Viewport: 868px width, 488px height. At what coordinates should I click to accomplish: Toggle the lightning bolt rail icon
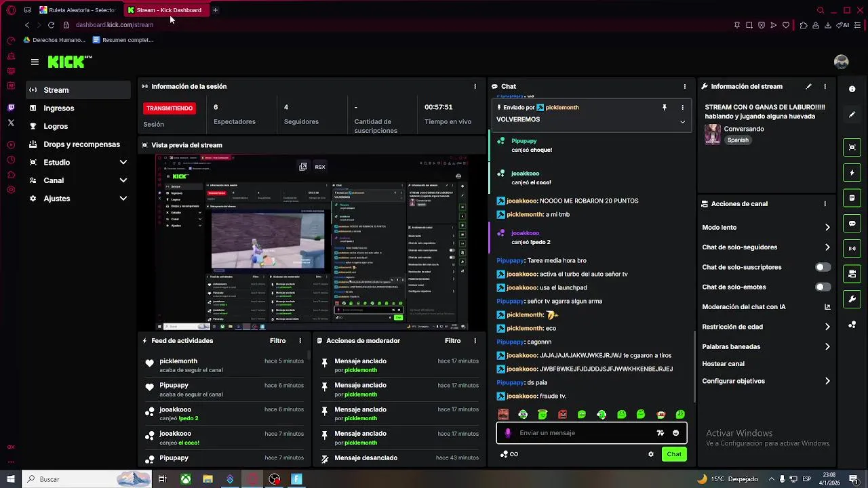click(x=852, y=173)
